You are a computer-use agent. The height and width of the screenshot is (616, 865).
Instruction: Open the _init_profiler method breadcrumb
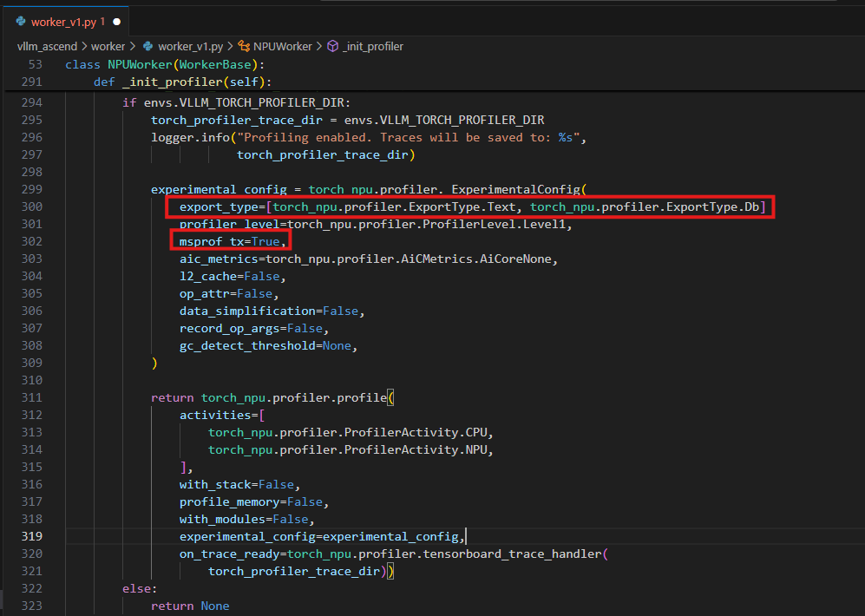(x=373, y=47)
